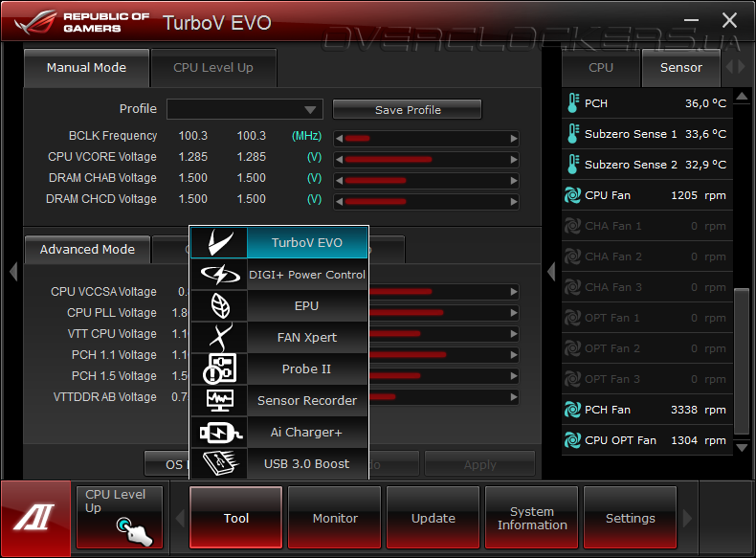Image resolution: width=756 pixels, height=558 pixels.
Task: Close the TurboV EVO window
Action: [729, 20]
